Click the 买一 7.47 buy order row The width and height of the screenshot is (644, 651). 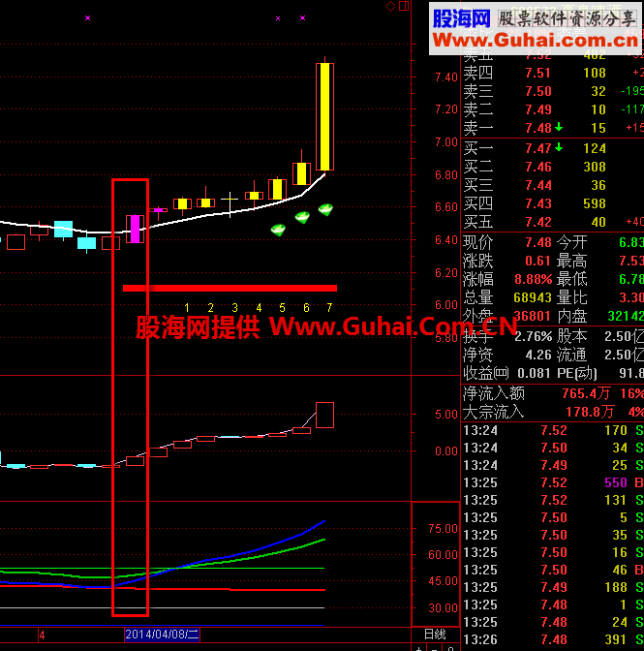click(553, 148)
